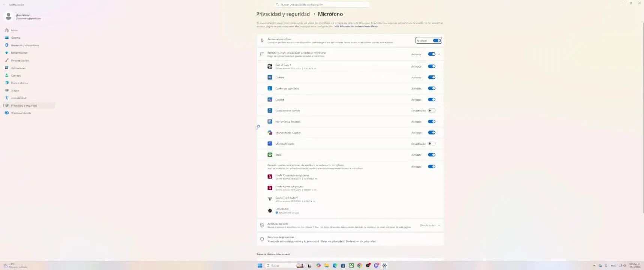Screen dimensions: 644x270
Task: Disable microphone access for Call of Duty
Action: (432, 66)
